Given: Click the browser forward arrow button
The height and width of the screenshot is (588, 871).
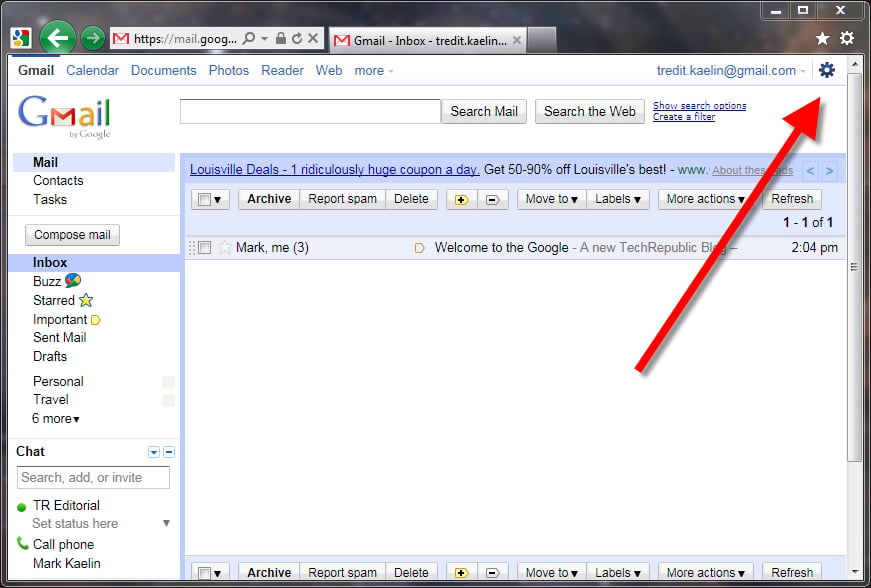Looking at the screenshot, I should pos(93,38).
